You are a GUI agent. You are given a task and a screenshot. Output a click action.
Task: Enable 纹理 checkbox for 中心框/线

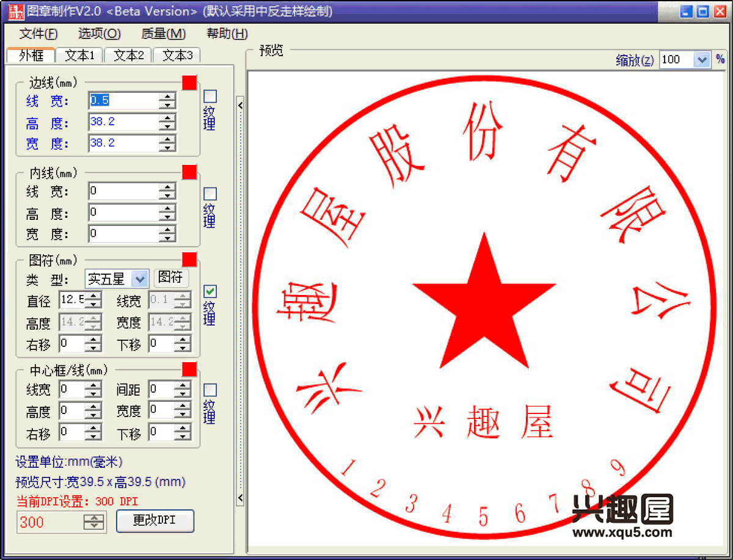210,390
